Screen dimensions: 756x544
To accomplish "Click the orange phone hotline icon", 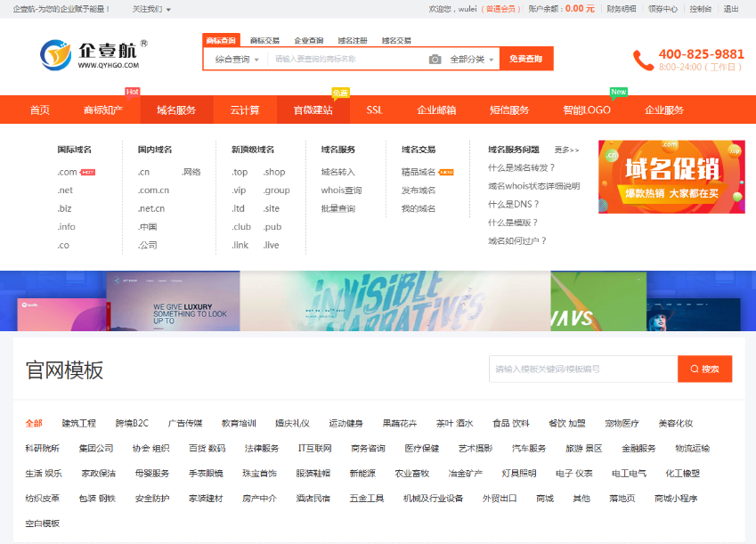I will 643,60.
